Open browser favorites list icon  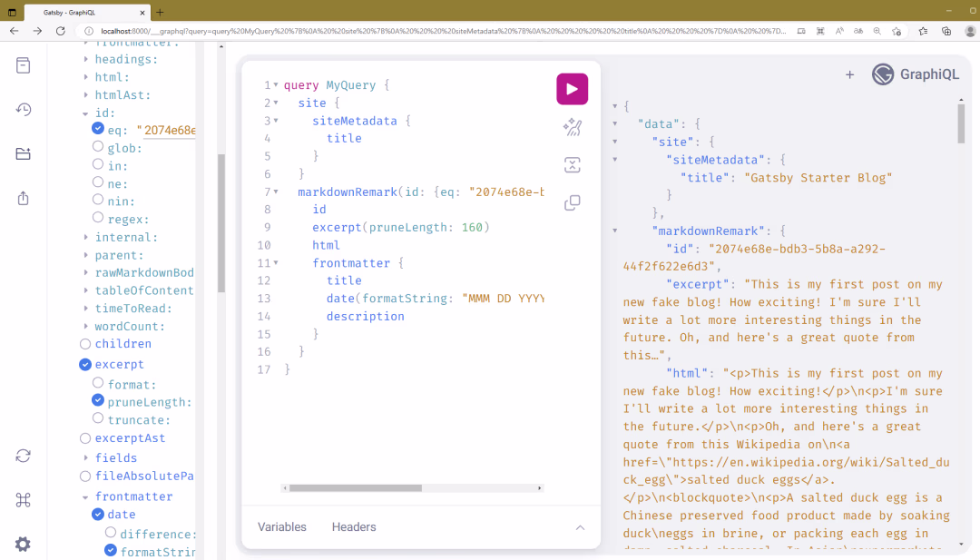pyautogui.click(x=923, y=31)
